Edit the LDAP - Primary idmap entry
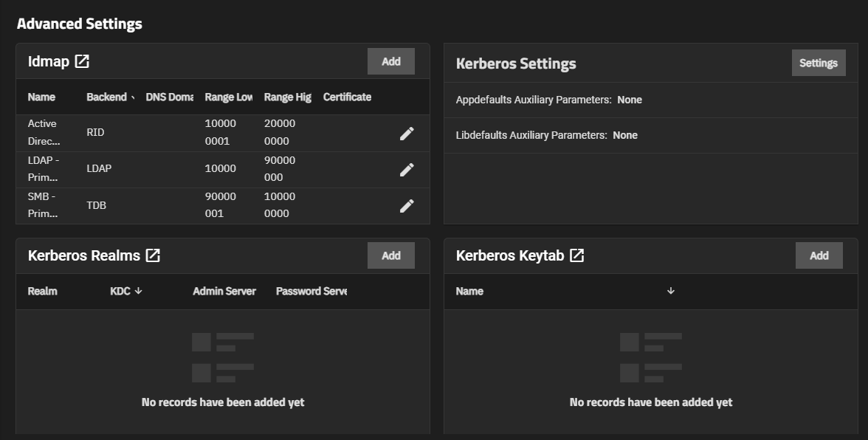This screenshot has width=868, height=440. coord(407,169)
